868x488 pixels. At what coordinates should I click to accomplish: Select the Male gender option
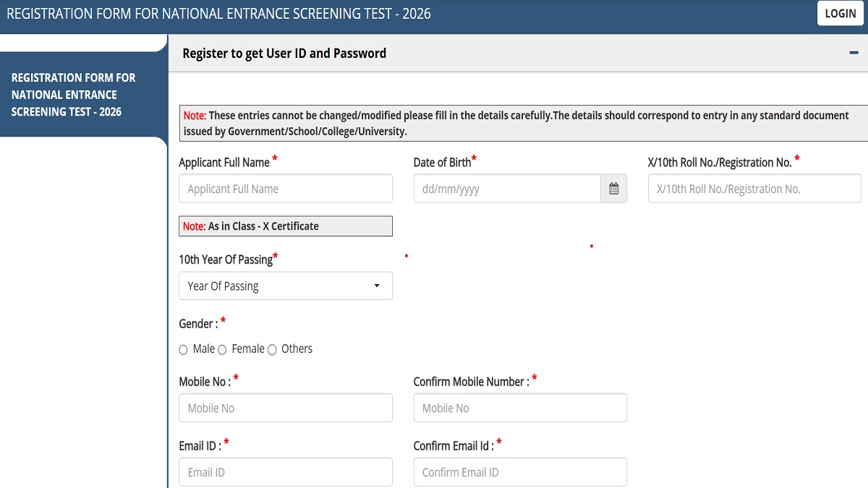(x=184, y=350)
